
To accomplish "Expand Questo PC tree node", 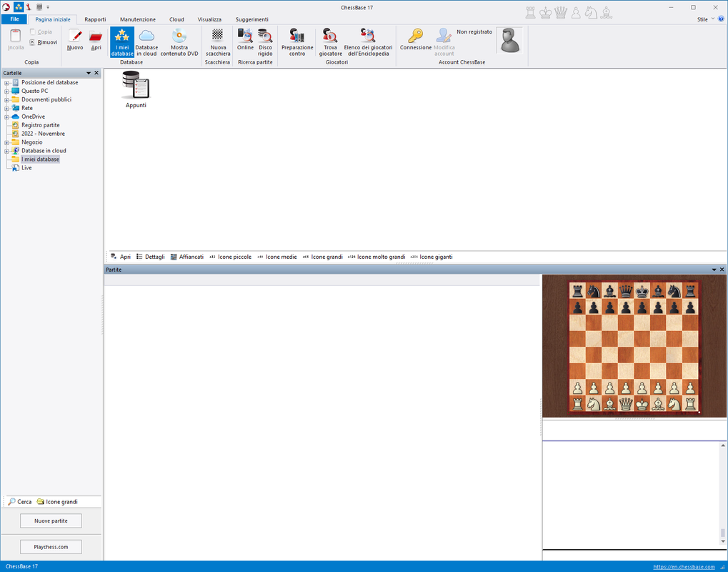I will [7, 91].
